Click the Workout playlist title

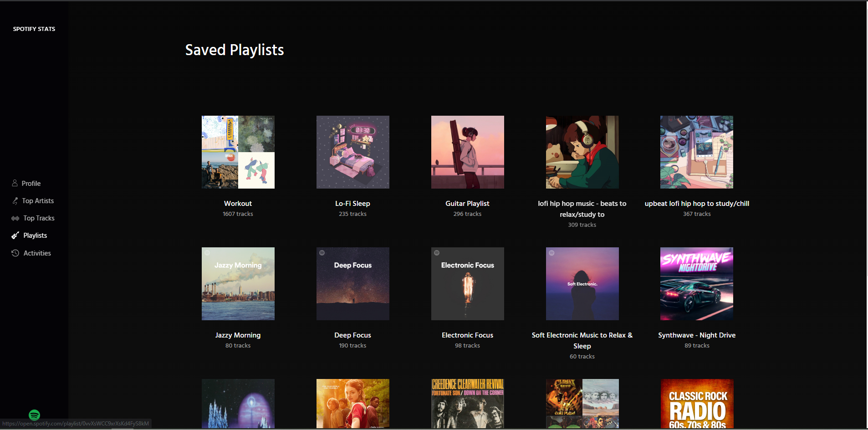click(x=238, y=204)
